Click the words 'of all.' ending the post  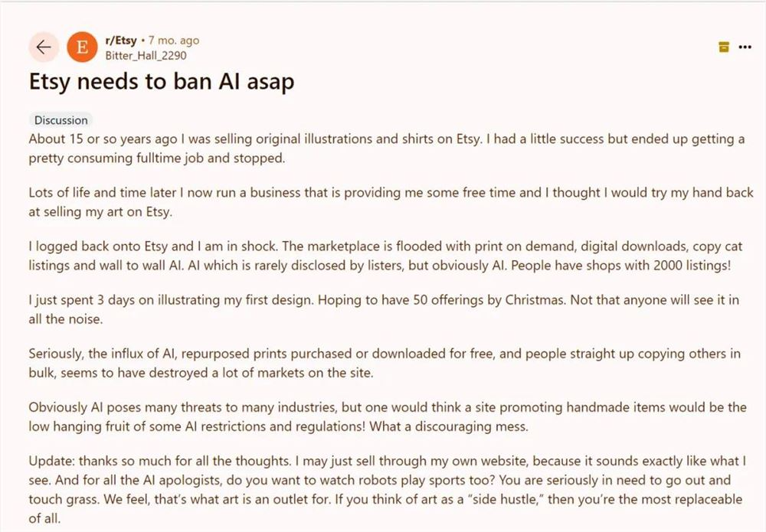pyautogui.click(x=46, y=518)
